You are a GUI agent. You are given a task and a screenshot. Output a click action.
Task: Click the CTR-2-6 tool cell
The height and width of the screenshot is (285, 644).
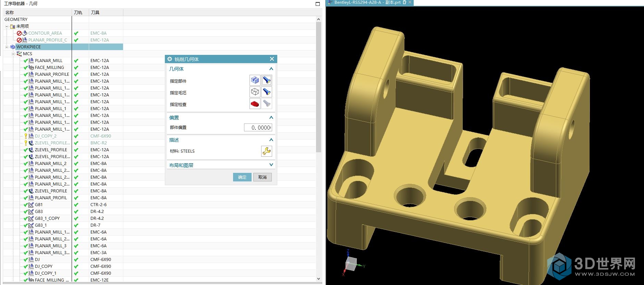click(106, 205)
